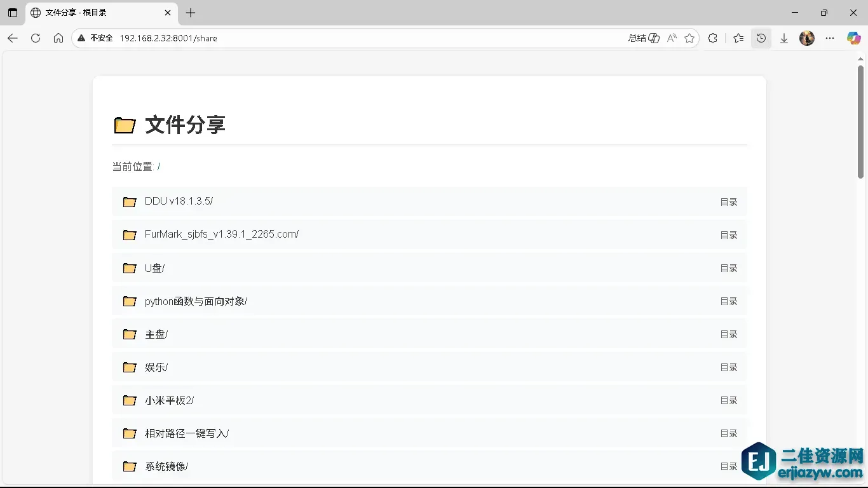Click the profile avatar

tap(806, 38)
